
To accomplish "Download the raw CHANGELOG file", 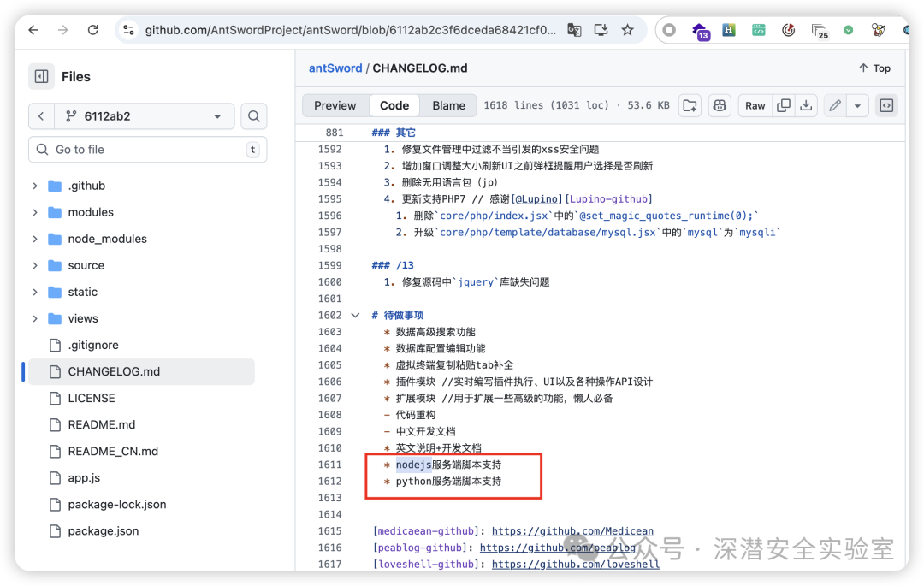I will [806, 105].
